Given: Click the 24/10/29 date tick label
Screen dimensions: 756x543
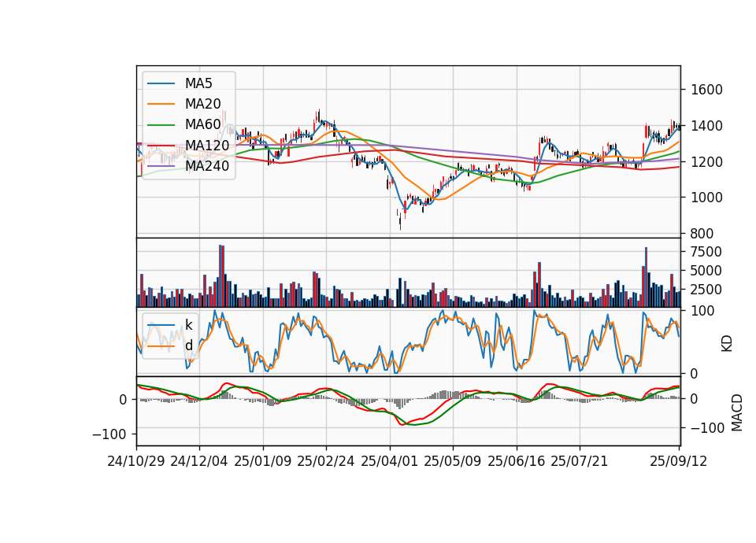Looking at the screenshot, I should point(136,461).
